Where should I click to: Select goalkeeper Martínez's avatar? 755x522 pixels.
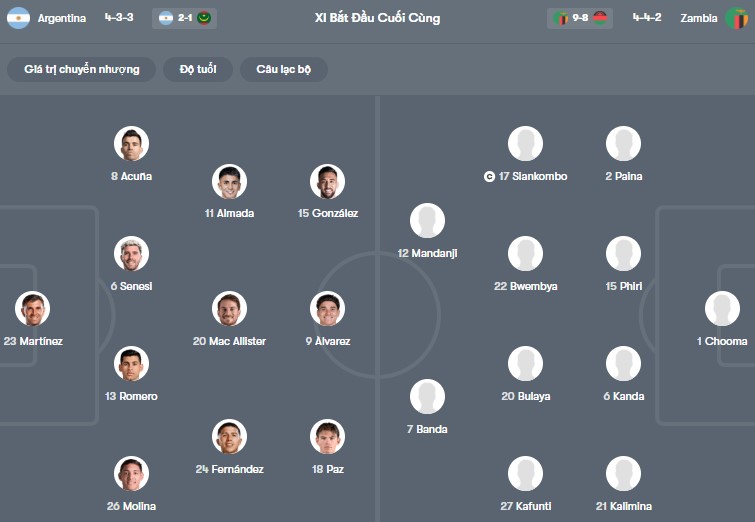pos(32,309)
